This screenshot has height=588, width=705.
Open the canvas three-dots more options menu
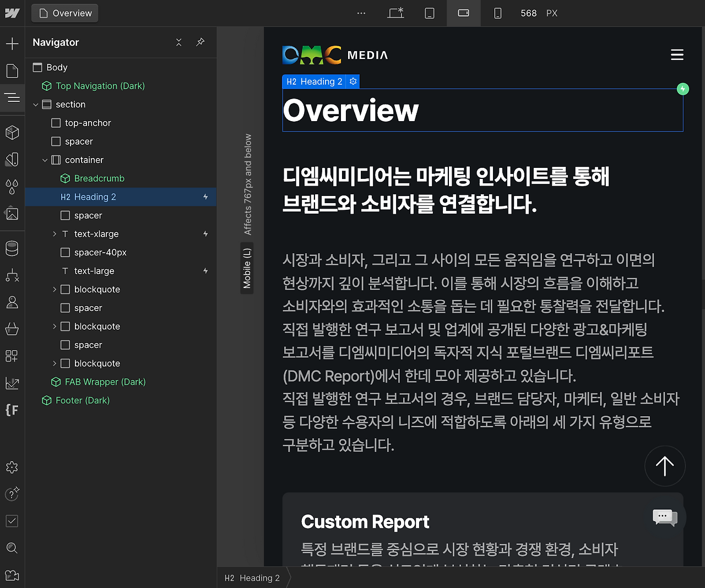coord(361,13)
